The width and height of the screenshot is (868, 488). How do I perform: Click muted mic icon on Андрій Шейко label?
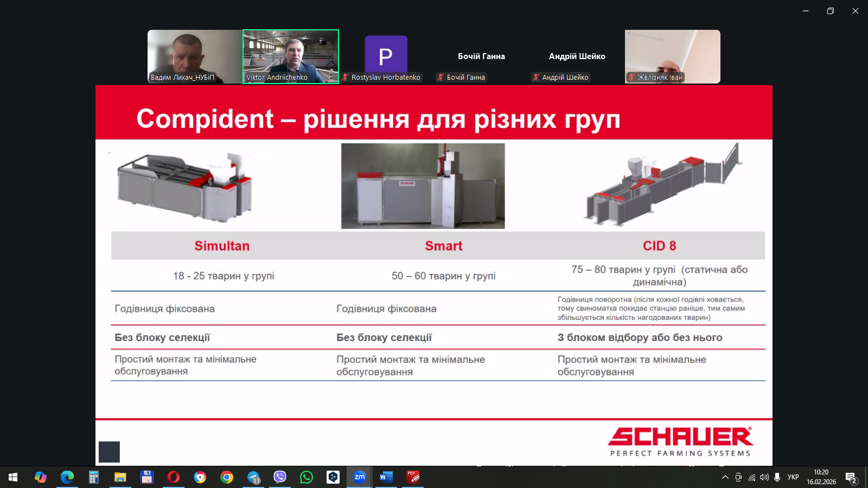pyautogui.click(x=536, y=77)
